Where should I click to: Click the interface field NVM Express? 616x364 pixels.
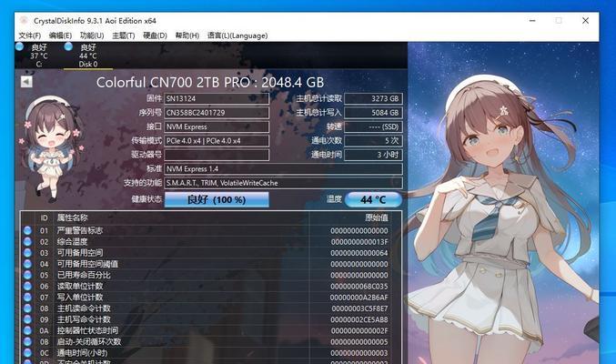tap(217, 126)
